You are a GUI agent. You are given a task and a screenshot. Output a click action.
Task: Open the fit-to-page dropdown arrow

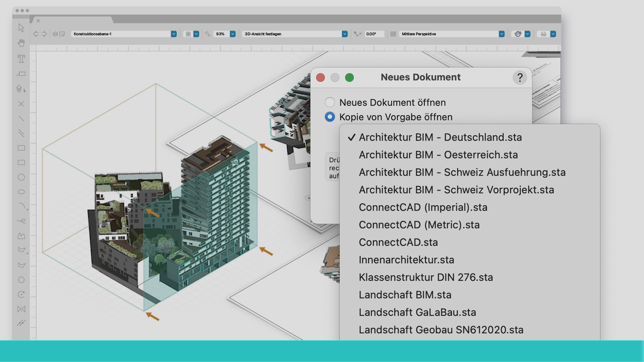pyautogui.click(x=196, y=34)
